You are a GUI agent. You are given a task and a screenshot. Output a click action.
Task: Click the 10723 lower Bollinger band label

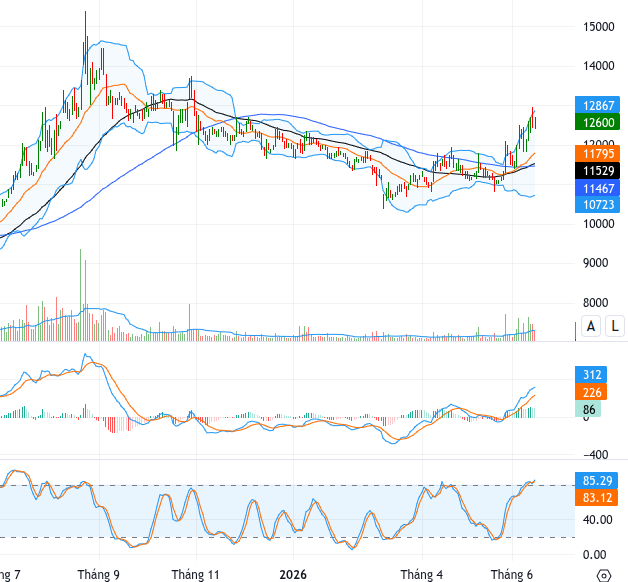pyautogui.click(x=597, y=204)
